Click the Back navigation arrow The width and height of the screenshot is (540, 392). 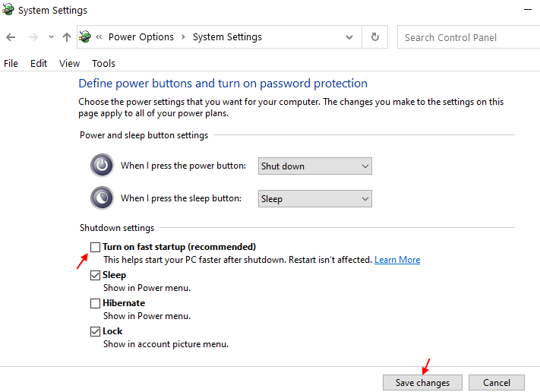pos(11,37)
